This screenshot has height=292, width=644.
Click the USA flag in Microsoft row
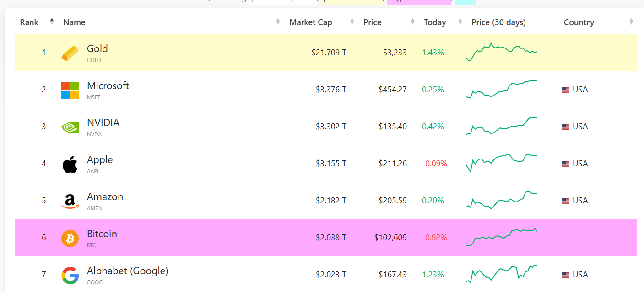click(x=566, y=90)
